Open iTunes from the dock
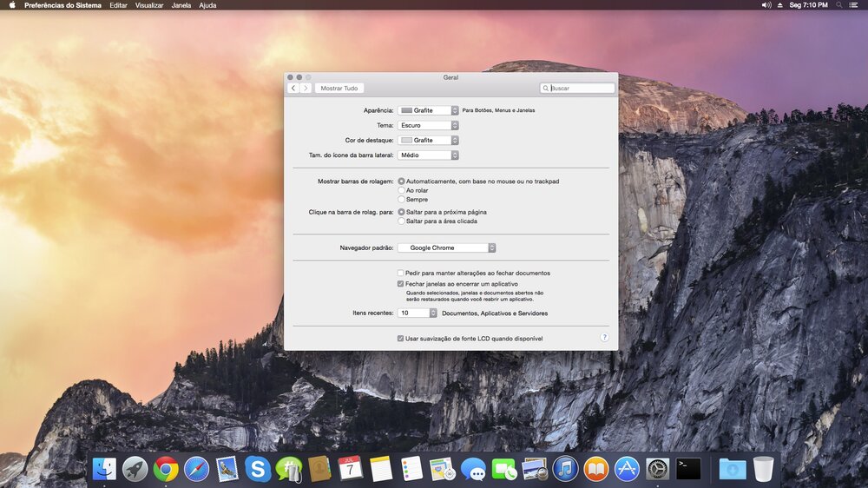 tap(565, 469)
